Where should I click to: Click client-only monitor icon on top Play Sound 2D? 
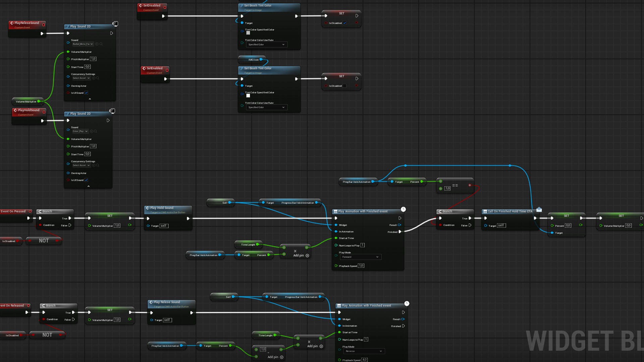click(x=115, y=24)
